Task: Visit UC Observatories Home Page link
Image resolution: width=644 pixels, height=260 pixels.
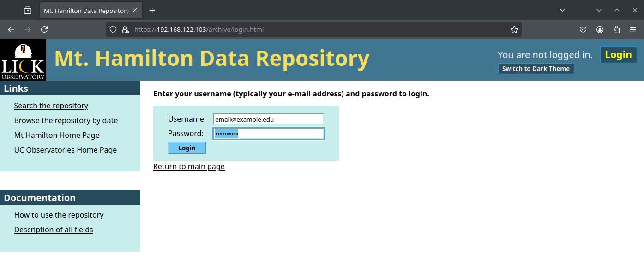Action: pyautogui.click(x=66, y=150)
